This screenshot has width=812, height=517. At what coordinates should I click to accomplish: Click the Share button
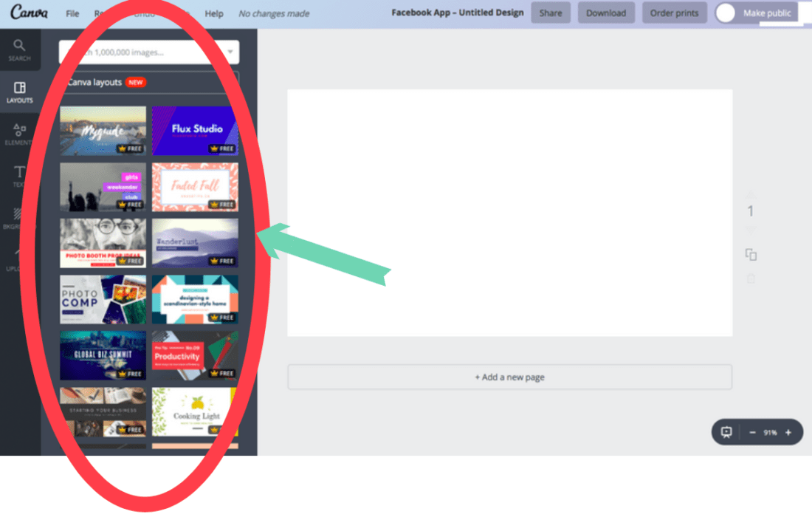(x=551, y=13)
